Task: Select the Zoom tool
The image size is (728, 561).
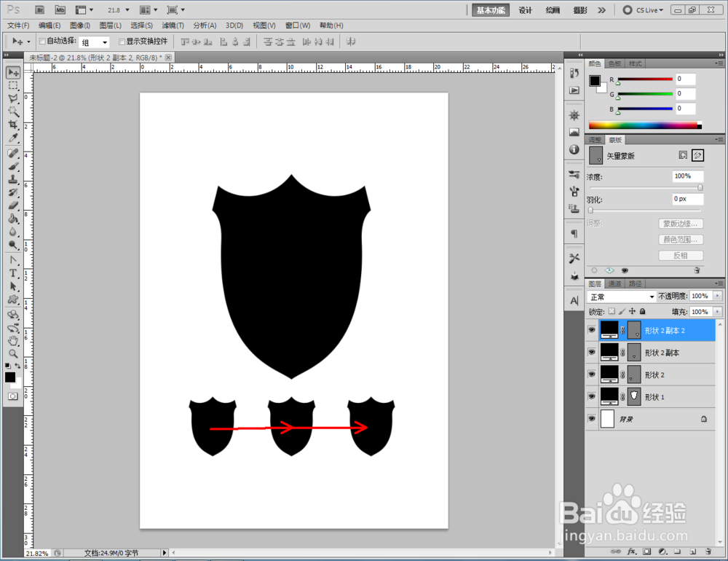Action: tap(13, 353)
